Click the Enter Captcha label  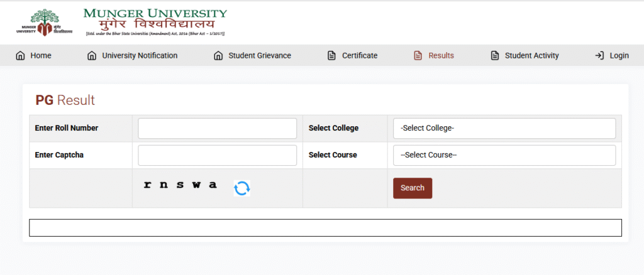[x=59, y=155]
